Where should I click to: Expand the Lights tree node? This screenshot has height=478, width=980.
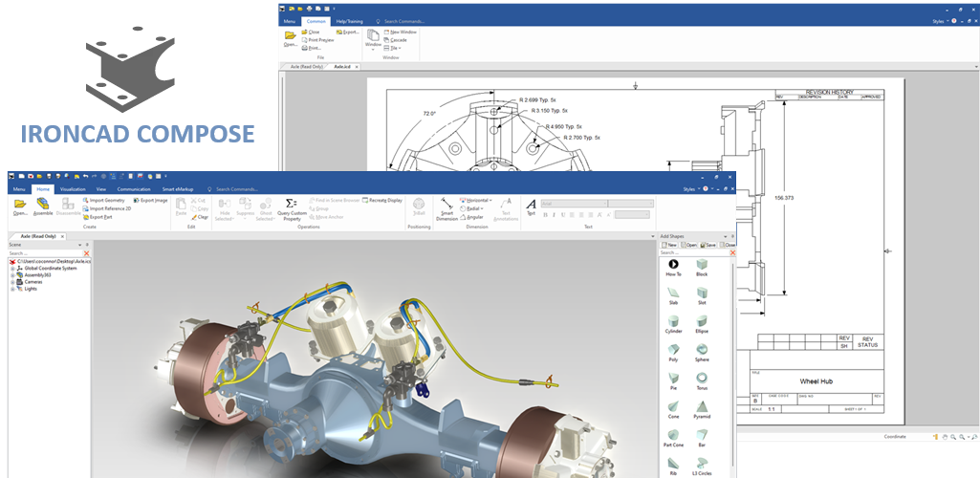[12, 289]
